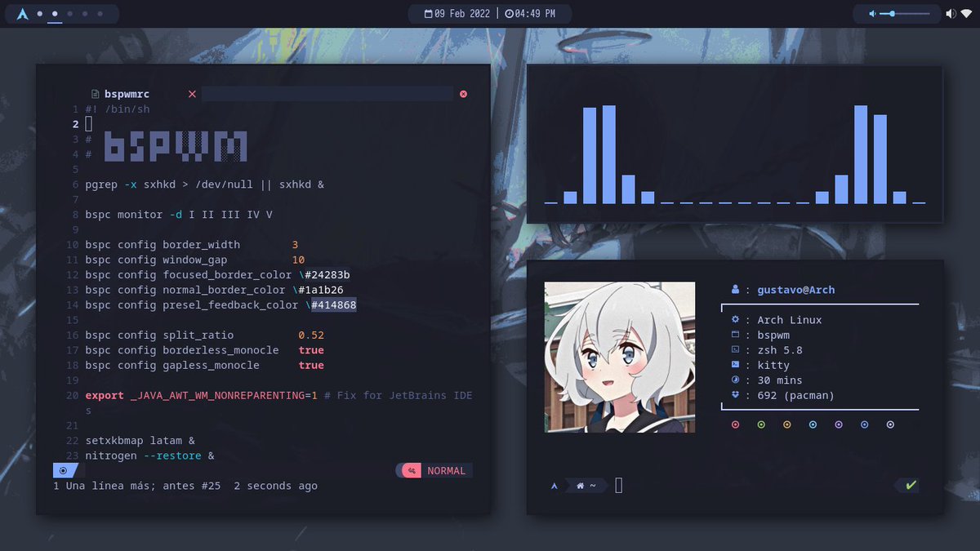Click the Arch icon in the kitty prompt
The image size is (980, 551).
(555, 486)
